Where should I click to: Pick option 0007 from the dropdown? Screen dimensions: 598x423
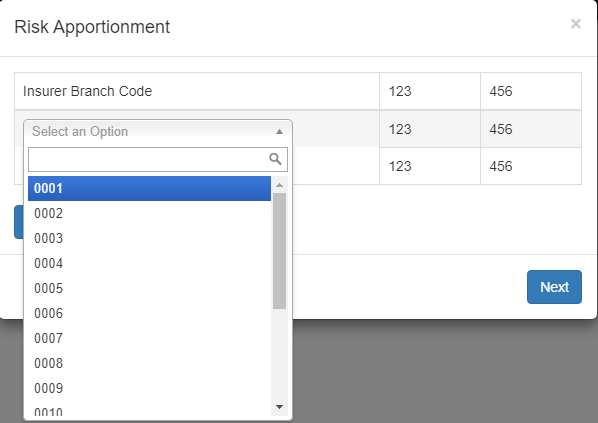150,338
